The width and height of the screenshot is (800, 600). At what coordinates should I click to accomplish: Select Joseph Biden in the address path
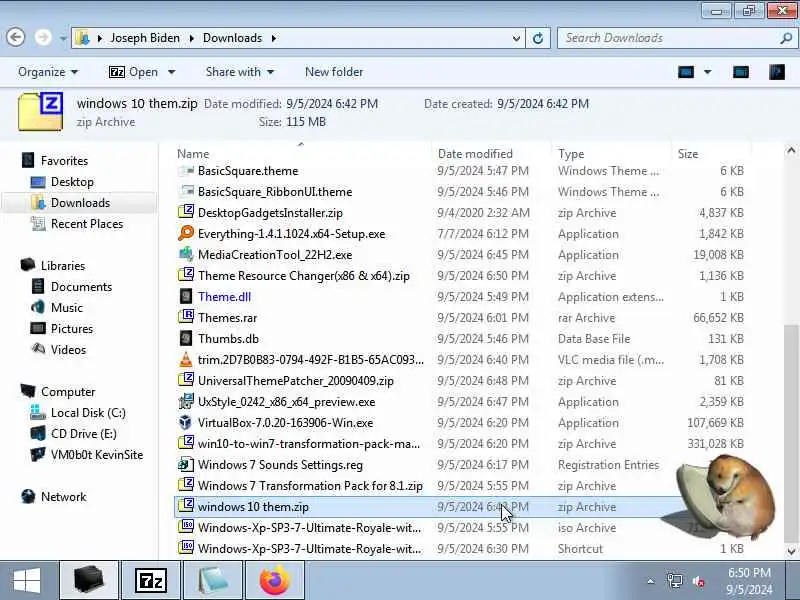click(x=145, y=38)
